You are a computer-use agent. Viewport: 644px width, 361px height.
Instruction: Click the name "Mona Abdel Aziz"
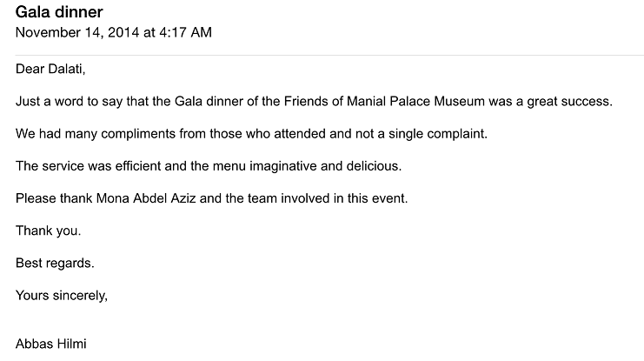(146, 198)
